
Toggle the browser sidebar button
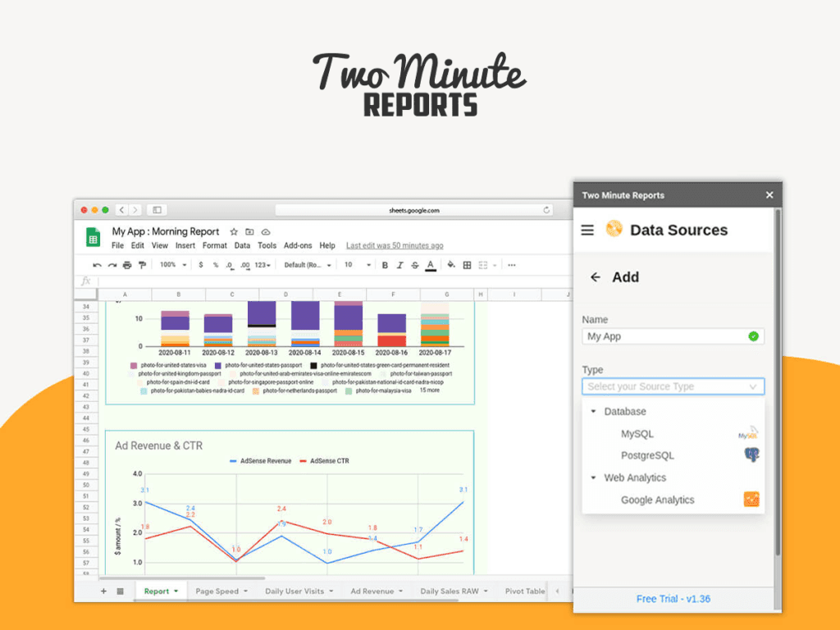coord(157,210)
